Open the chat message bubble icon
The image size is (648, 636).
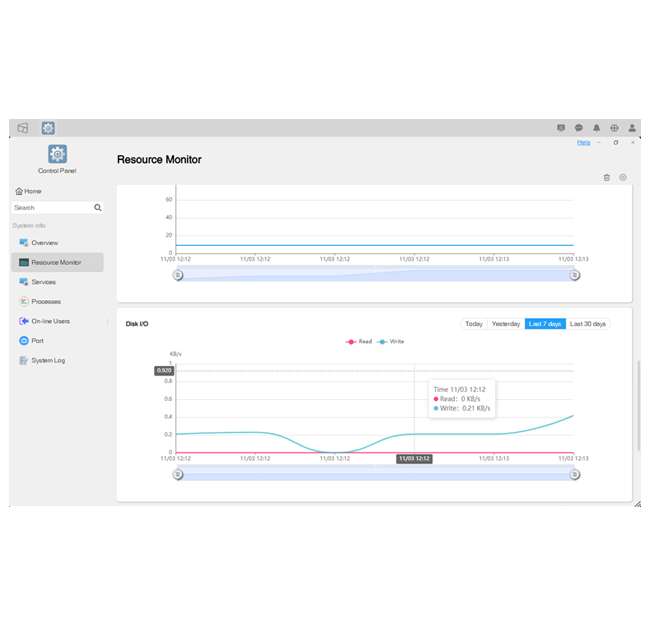point(579,128)
